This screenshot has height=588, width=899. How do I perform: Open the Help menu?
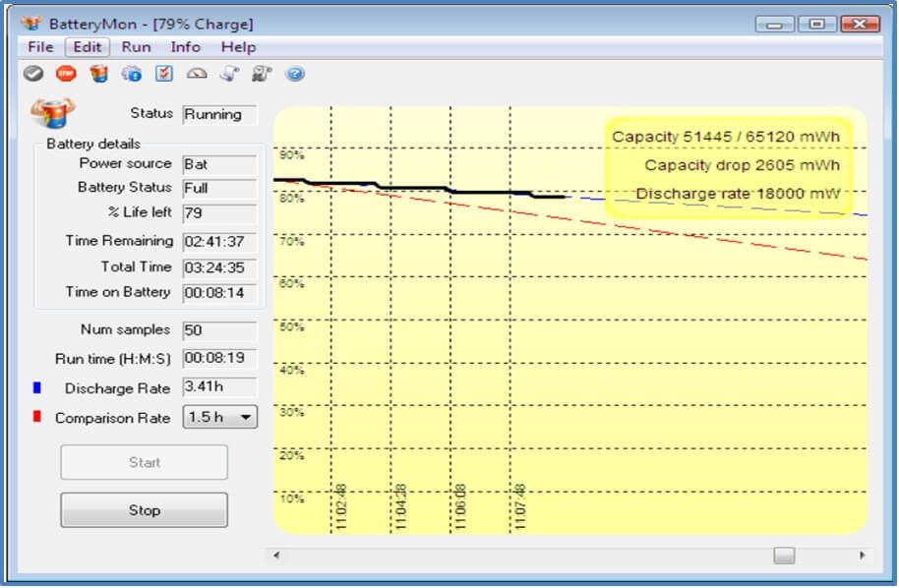pyautogui.click(x=238, y=47)
